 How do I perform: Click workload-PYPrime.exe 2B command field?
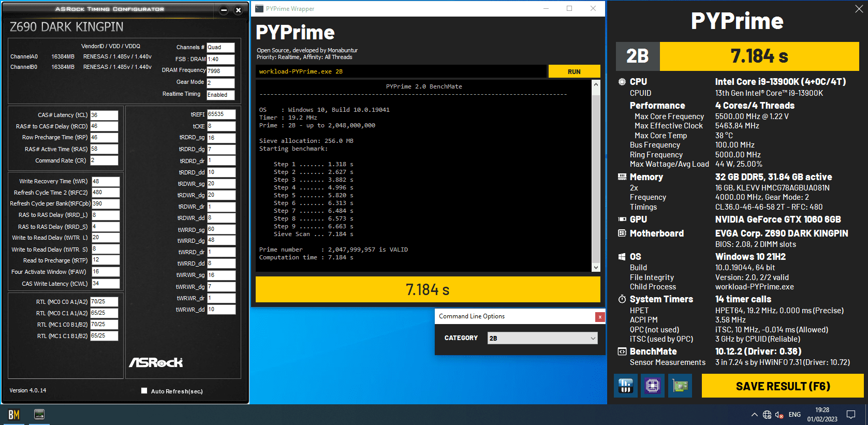(401, 71)
